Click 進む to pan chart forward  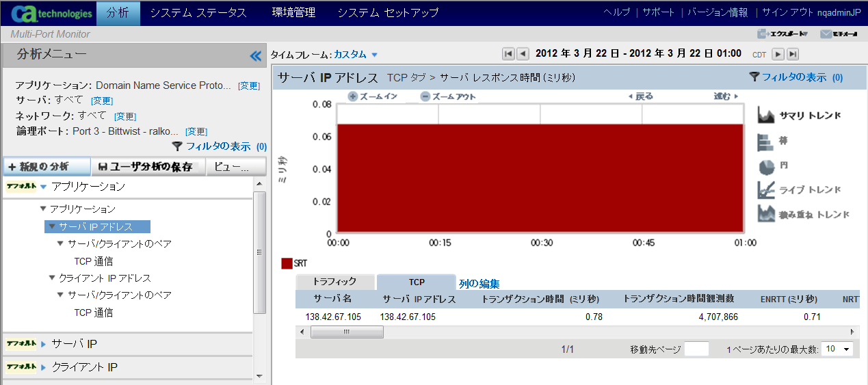tap(726, 96)
